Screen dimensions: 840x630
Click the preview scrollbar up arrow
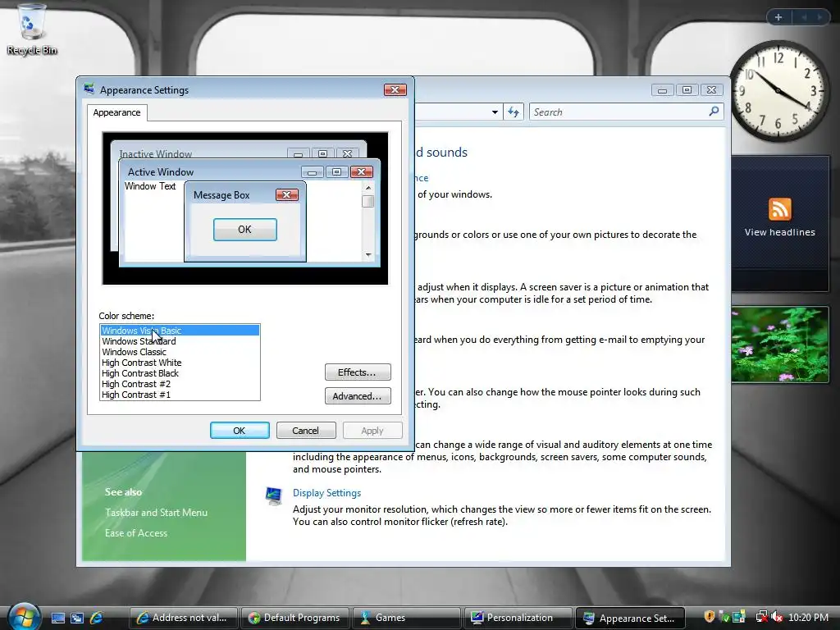[368, 188]
